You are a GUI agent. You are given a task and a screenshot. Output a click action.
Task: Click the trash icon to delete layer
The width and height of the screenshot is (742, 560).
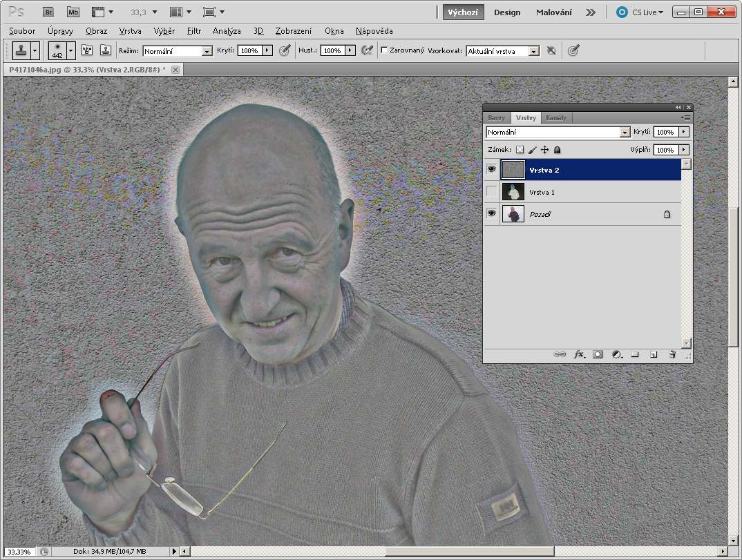(672, 354)
